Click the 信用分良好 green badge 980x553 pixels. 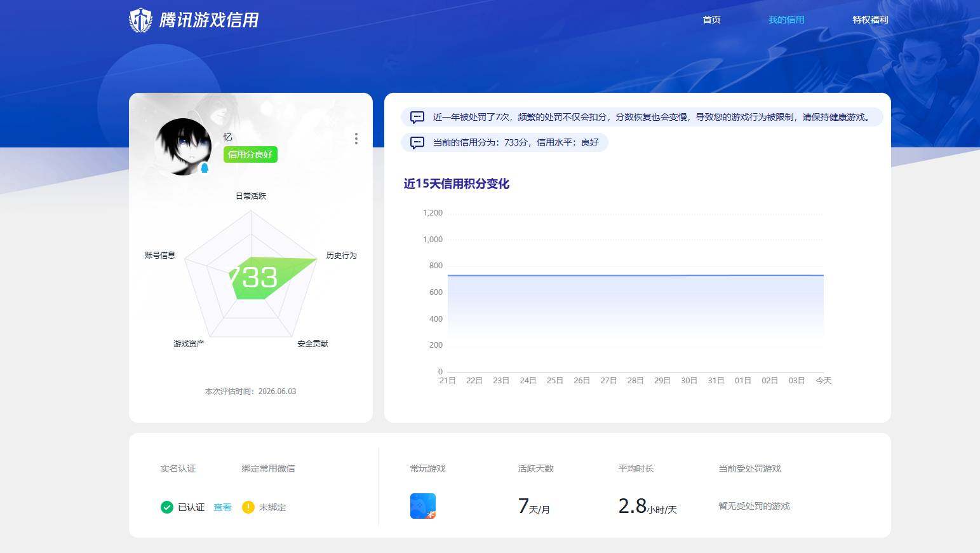(250, 154)
